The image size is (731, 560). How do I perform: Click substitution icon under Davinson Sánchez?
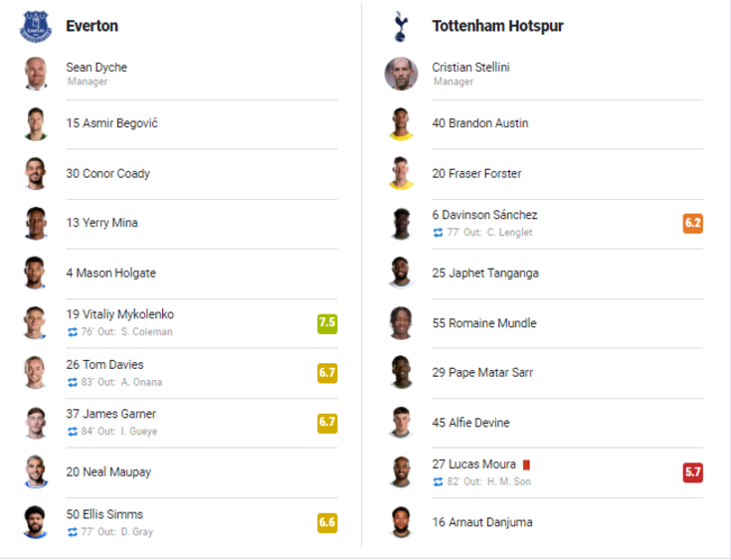click(x=438, y=232)
